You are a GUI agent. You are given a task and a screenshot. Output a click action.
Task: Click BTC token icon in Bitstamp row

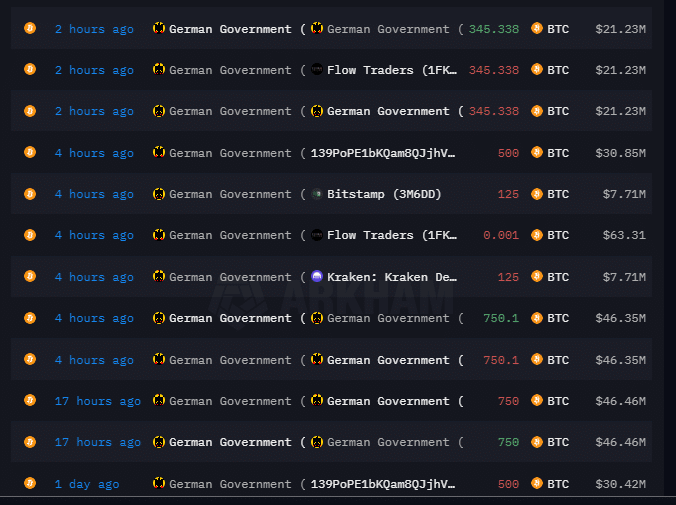[537, 194]
